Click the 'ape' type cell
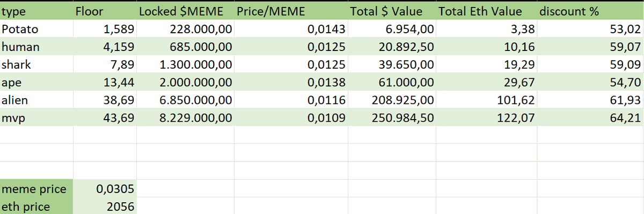 (x=36, y=82)
